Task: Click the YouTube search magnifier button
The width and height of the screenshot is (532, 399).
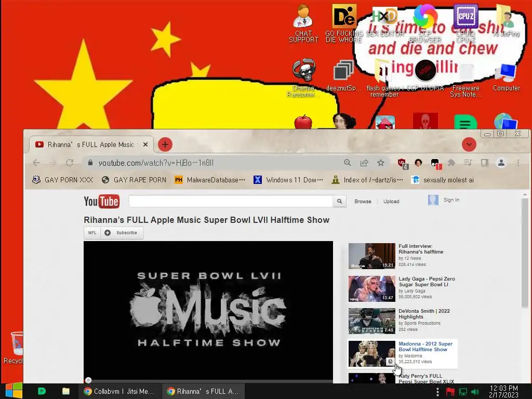Action: (339, 201)
